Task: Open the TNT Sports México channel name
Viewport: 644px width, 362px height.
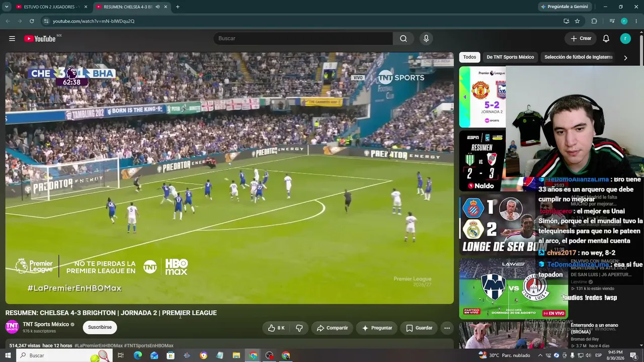Action: (46, 324)
